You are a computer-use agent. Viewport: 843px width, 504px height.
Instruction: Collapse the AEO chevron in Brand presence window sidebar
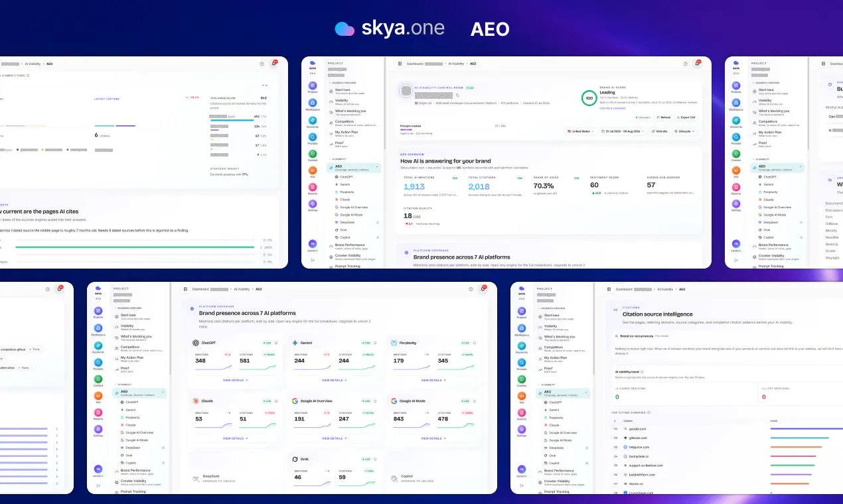[163, 393]
